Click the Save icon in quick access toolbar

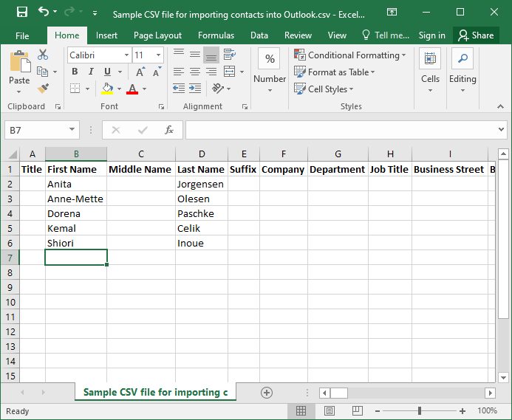click(22, 13)
